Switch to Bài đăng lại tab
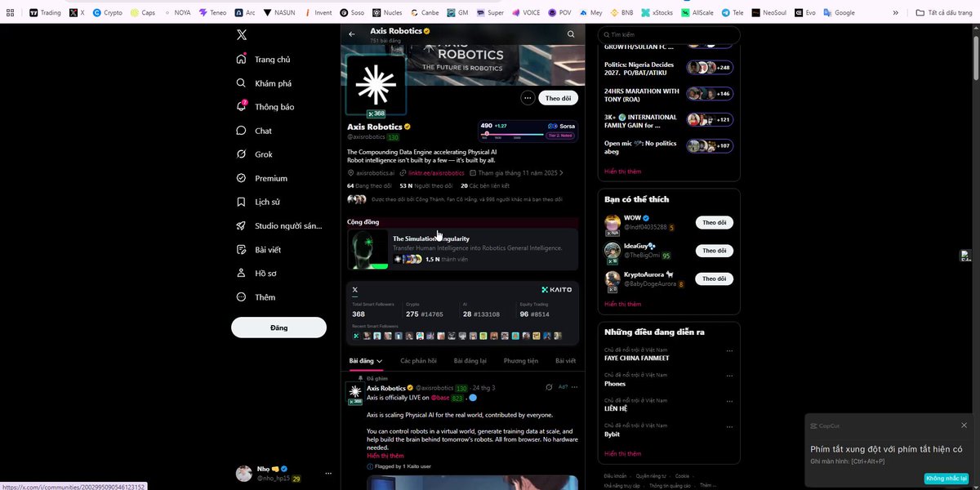The image size is (980, 490). click(x=470, y=361)
